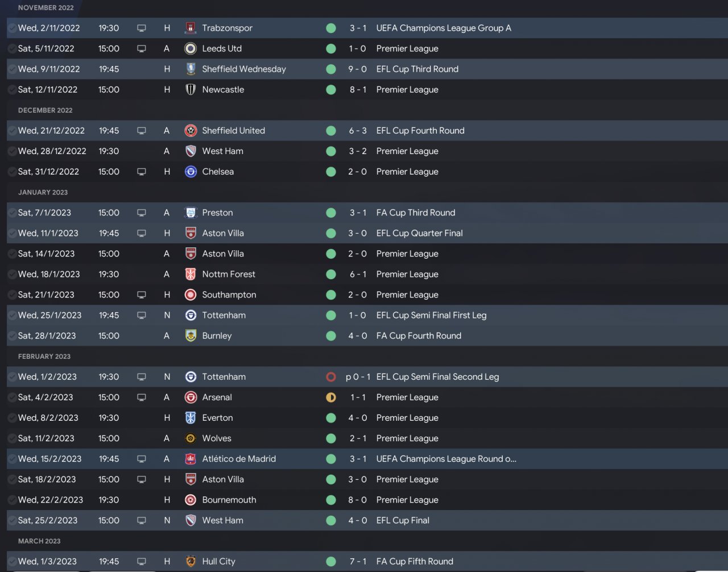Toggle the checkmark beside Sat, 14/1/2023
The width and height of the screenshot is (728, 572).
[12, 254]
